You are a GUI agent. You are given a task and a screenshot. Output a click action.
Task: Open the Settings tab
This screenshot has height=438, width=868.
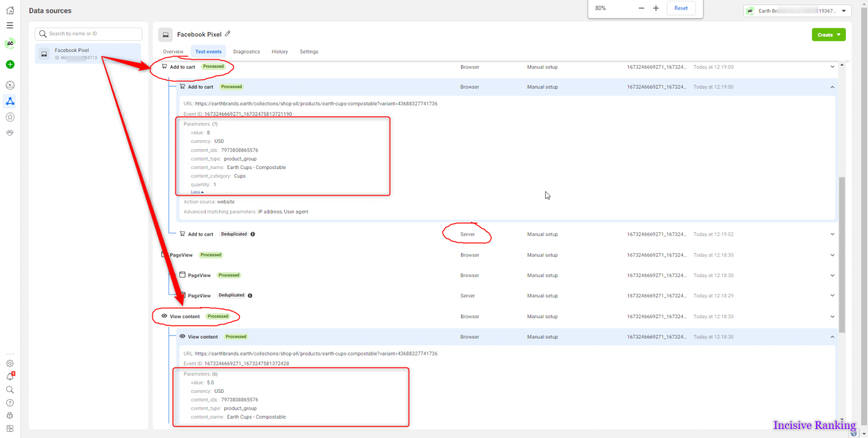(309, 51)
